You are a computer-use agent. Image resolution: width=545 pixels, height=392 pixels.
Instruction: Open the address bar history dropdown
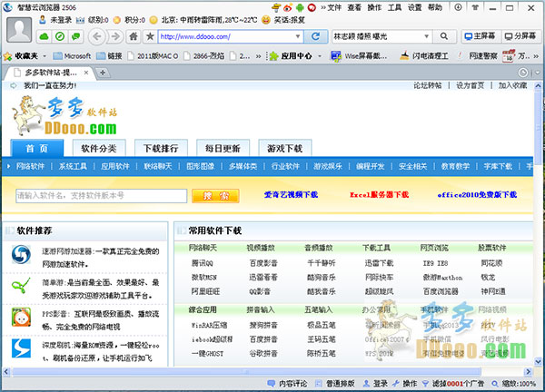point(298,36)
